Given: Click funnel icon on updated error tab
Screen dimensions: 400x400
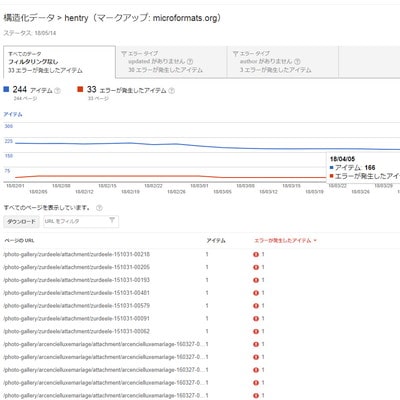Looking at the screenshot, I should [x=124, y=53].
